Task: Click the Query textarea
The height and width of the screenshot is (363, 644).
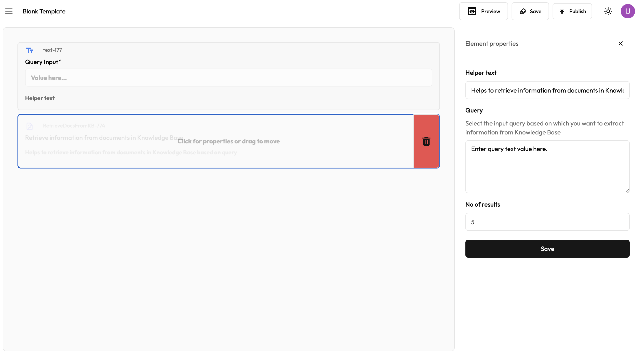Action: (x=547, y=167)
